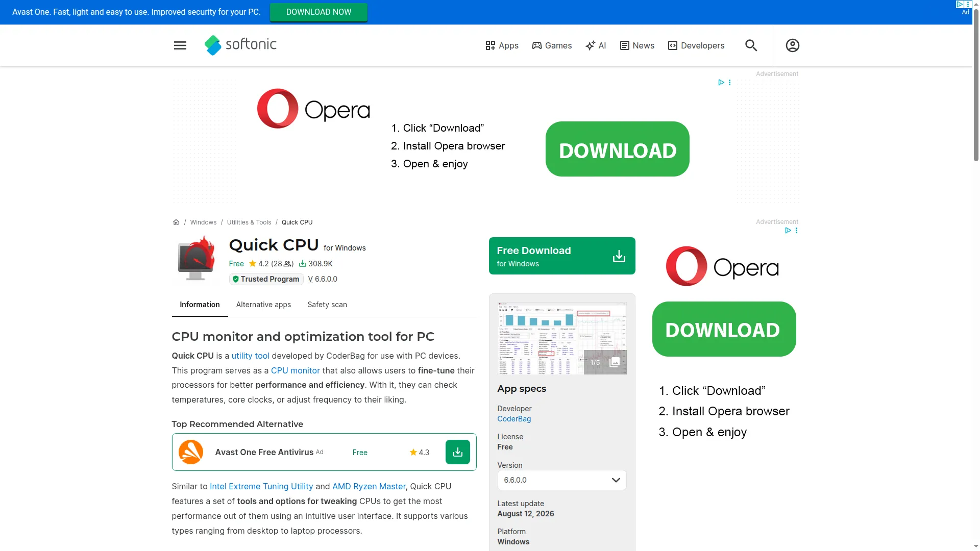Open the Intel Extreme Tuning Utility link
980x551 pixels.
coord(261,487)
